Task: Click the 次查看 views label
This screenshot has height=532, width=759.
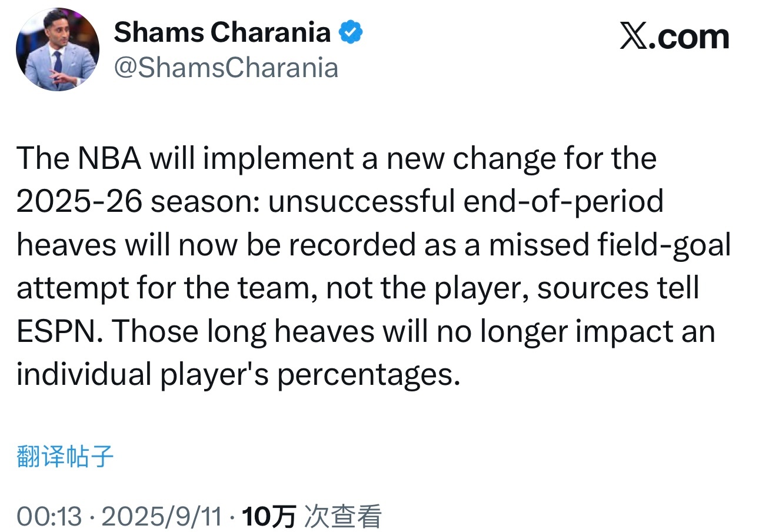Action: pos(342,517)
